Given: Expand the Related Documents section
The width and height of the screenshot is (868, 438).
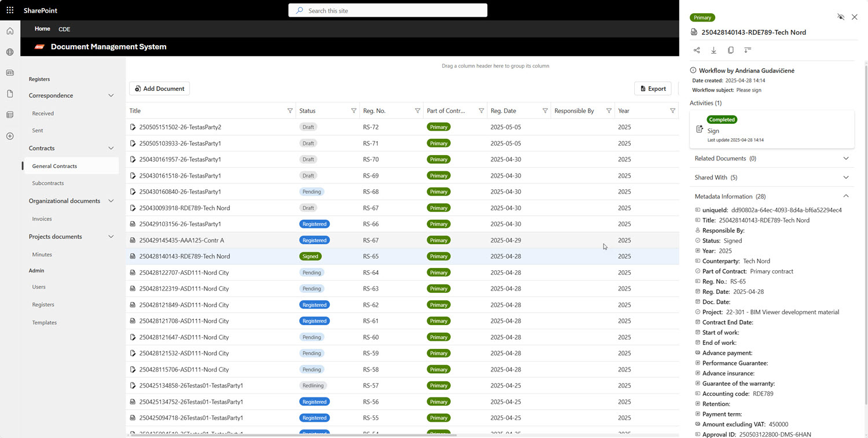Looking at the screenshot, I should pos(845,159).
